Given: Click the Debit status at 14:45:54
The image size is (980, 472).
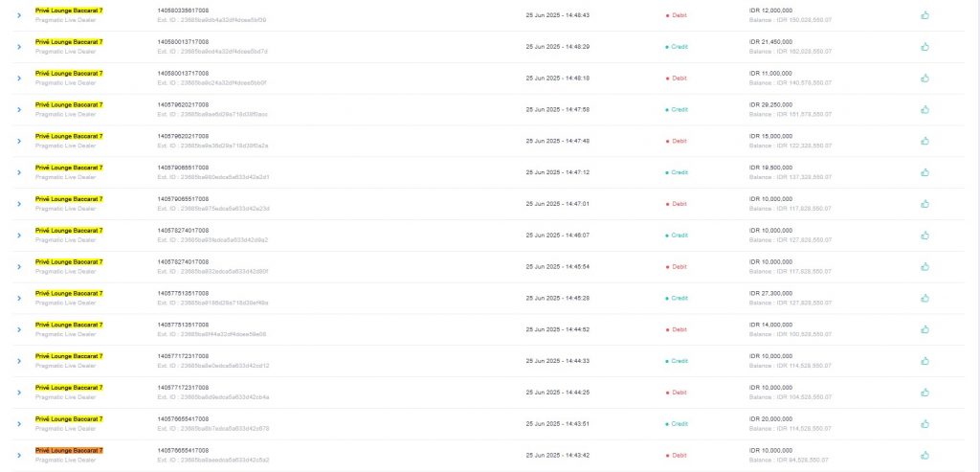Looking at the screenshot, I should coord(677,267).
